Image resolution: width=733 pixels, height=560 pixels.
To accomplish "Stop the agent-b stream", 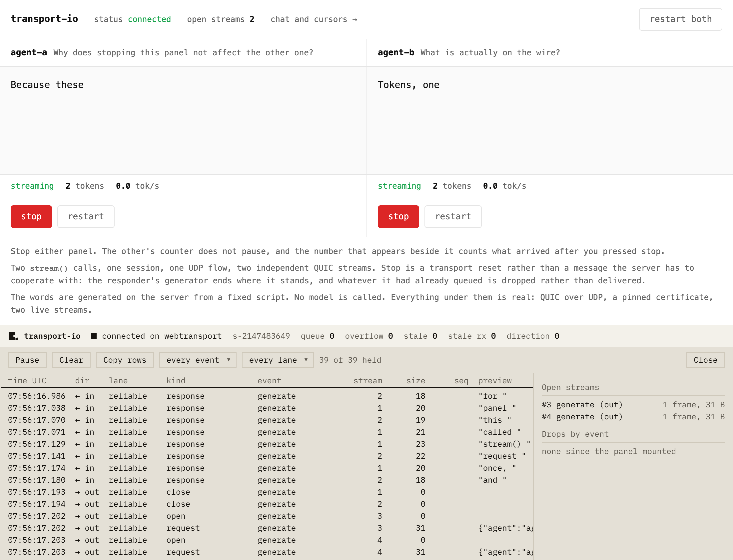I will click(x=398, y=217).
